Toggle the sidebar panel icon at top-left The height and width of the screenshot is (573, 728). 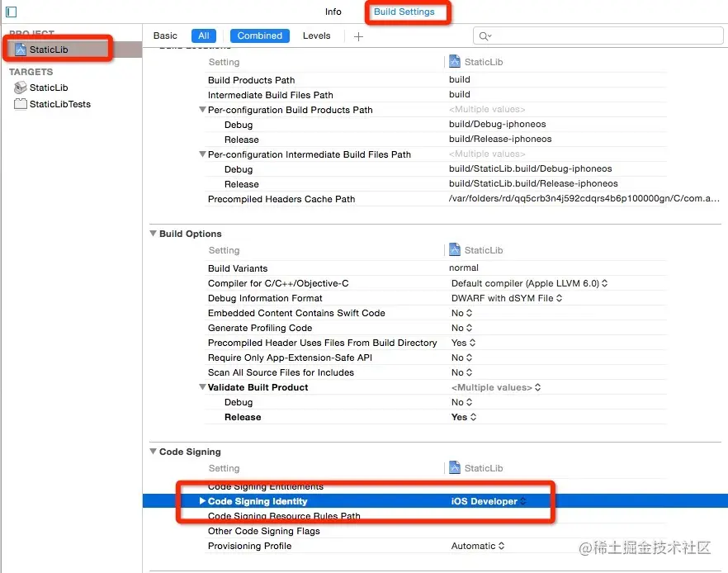click(12, 12)
